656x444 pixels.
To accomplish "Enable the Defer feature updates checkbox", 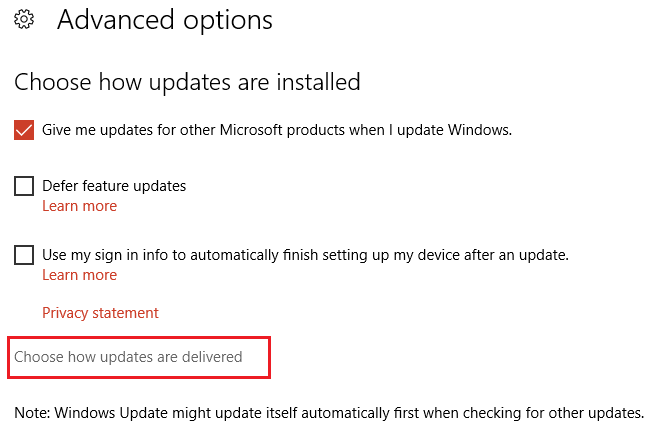I will click(x=25, y=185).
